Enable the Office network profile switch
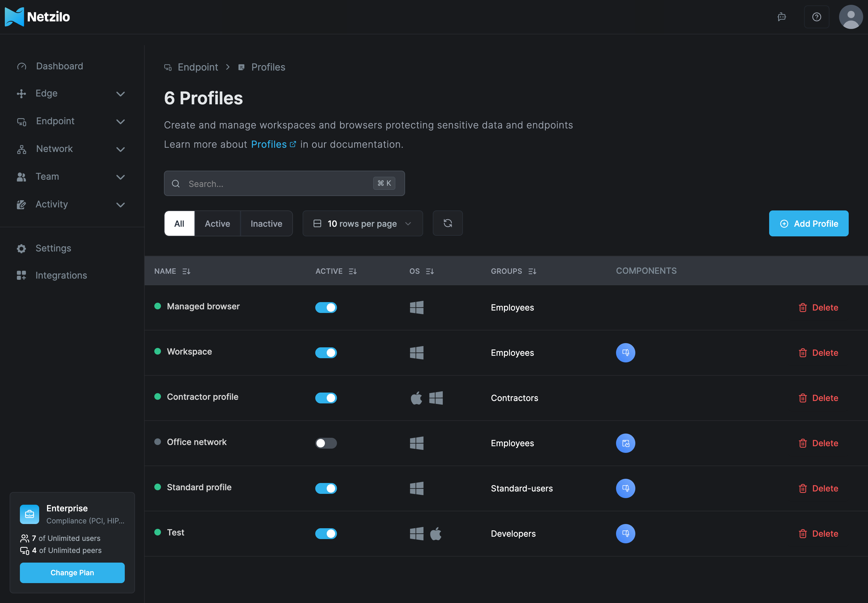This screenshot has height=603, width=868. (x=326, y=443)
